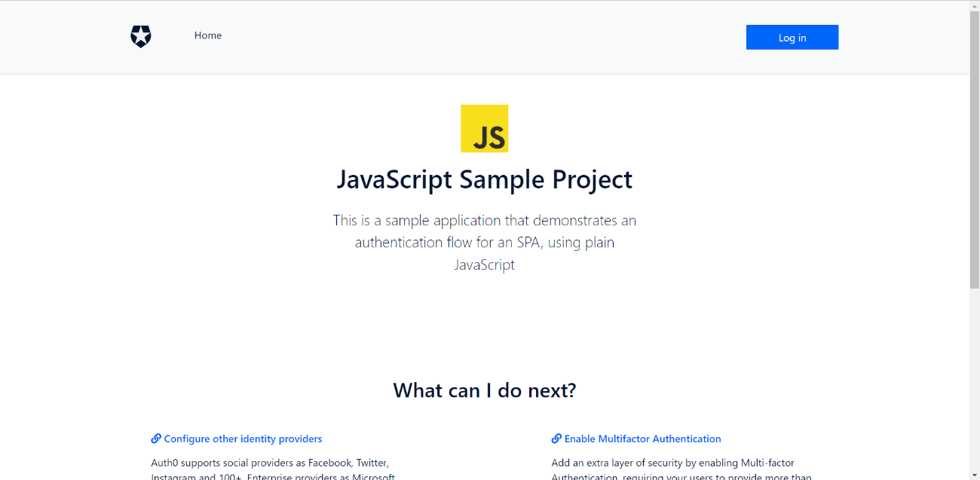The height and width of the screenshot is (480, 980).
Task: Click the yellow JS logo image
Action: click(x=484, y=128)
